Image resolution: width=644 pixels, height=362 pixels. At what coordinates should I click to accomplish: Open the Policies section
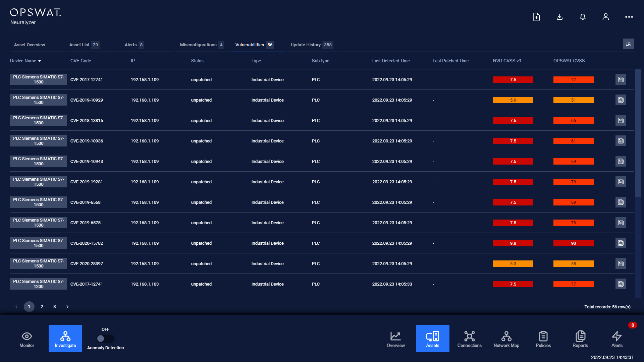click(x=543, y=339)
